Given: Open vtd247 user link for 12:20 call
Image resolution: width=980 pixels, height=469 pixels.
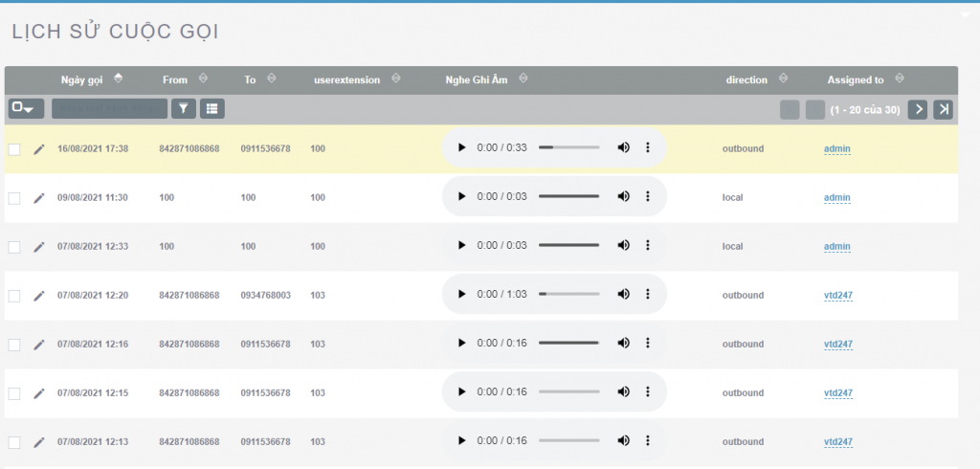Looking at the screenshot, I should pyautogui.click(x=837, y=296).
